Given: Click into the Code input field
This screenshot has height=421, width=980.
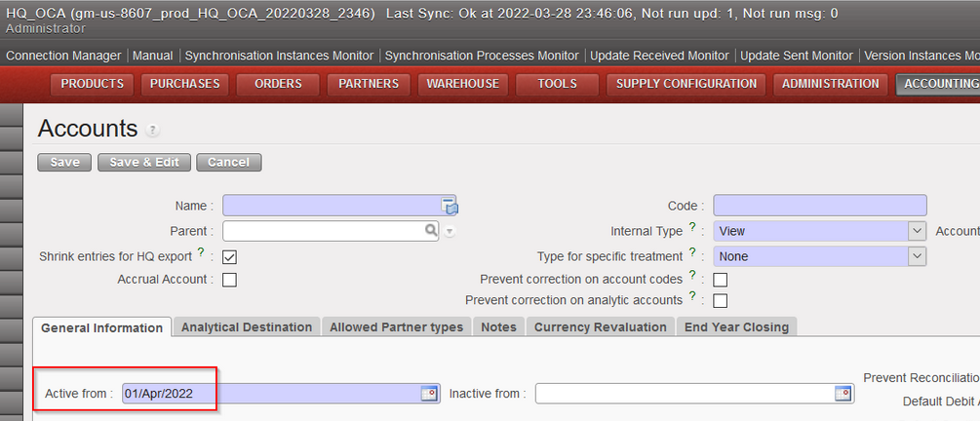Looking at the screenshot, I should tap(819, 206).
